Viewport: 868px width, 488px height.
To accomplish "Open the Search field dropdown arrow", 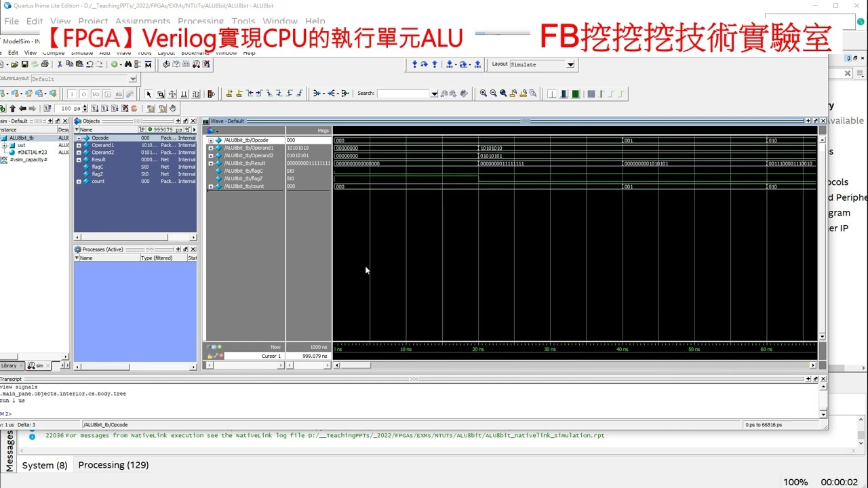I will pos(434,94).
